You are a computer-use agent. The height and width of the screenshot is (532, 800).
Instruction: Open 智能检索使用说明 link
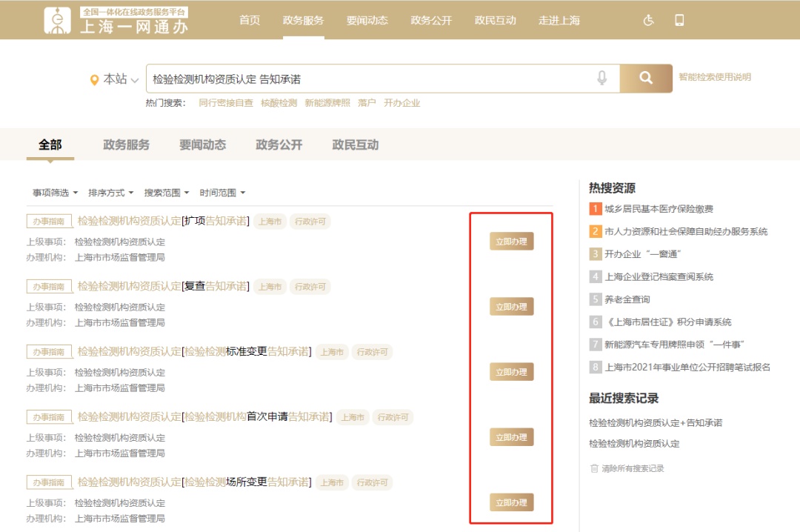714,77
